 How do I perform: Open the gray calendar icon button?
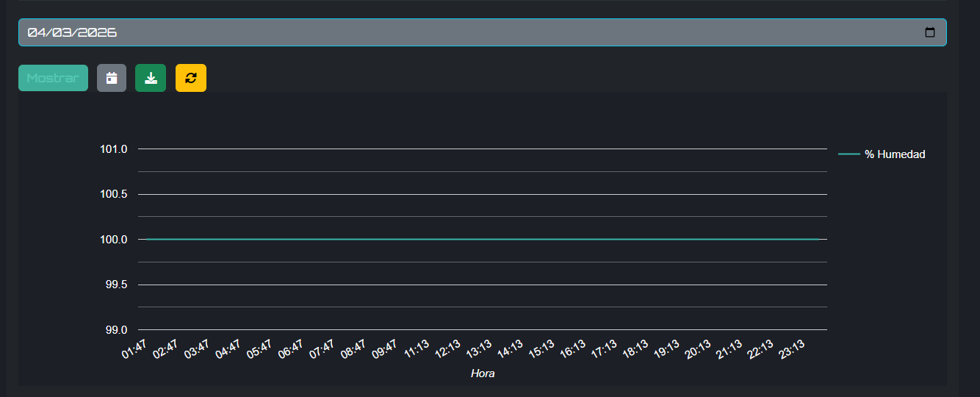pyautogui.click(x=112, y=78)
